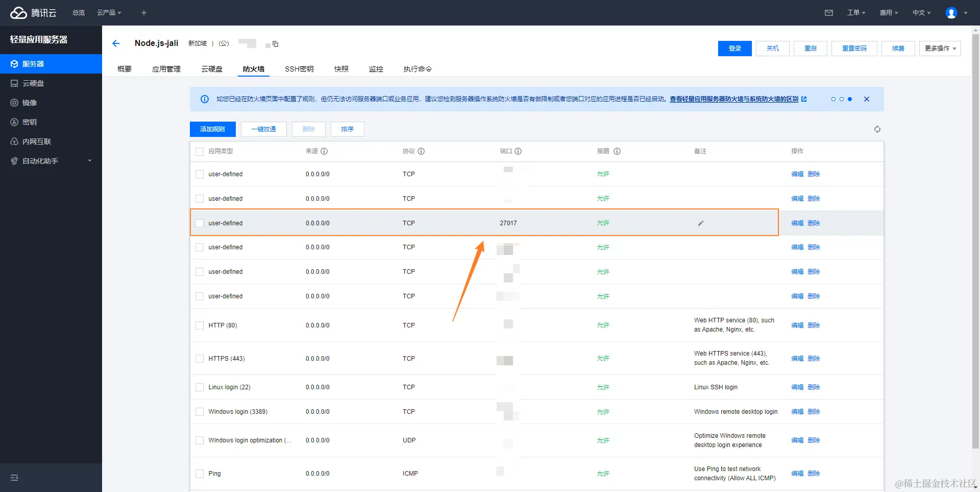The height and width of the screenshot is (492, 980).
Task: Check the HTTP (80) rule checkbox
Action: tap(200, 325)
